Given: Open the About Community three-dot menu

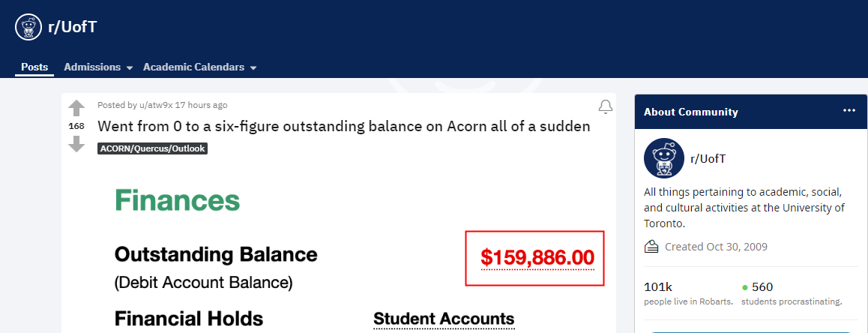Looking at the screenshot, I should pyautogui.click(x=849, y=111).
